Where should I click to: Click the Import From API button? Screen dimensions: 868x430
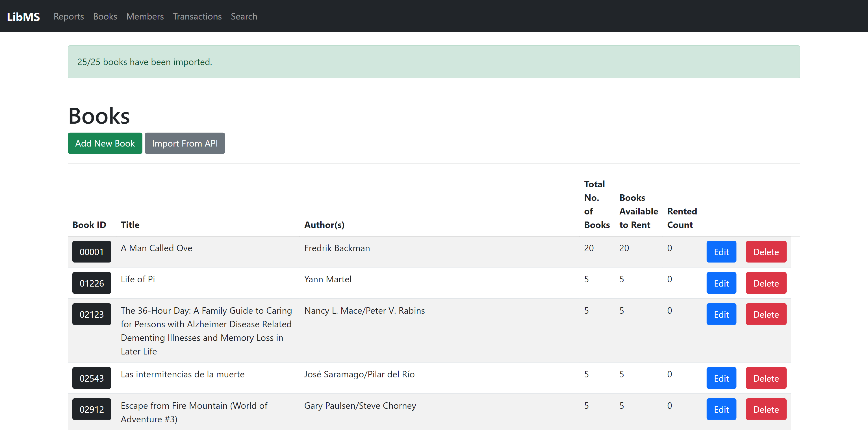185,143
